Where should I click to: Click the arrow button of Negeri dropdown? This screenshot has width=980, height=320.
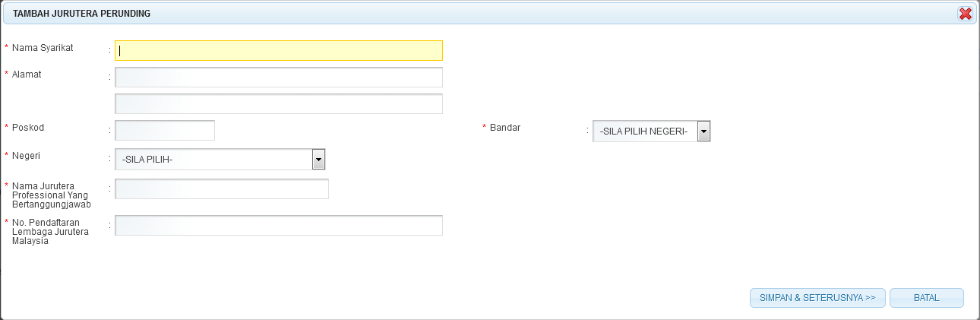point(319,160)
